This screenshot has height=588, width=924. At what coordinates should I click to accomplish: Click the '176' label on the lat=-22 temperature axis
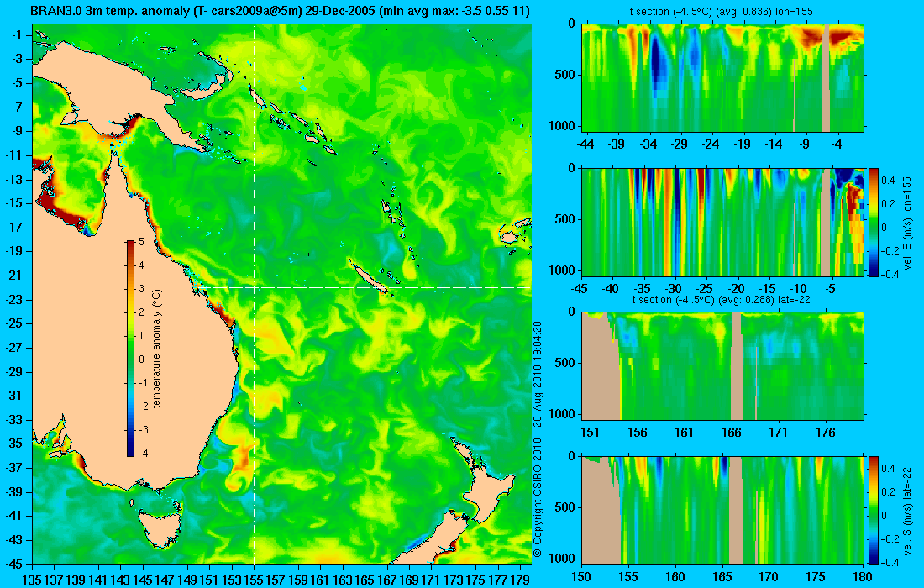click(x=826, y=433)
